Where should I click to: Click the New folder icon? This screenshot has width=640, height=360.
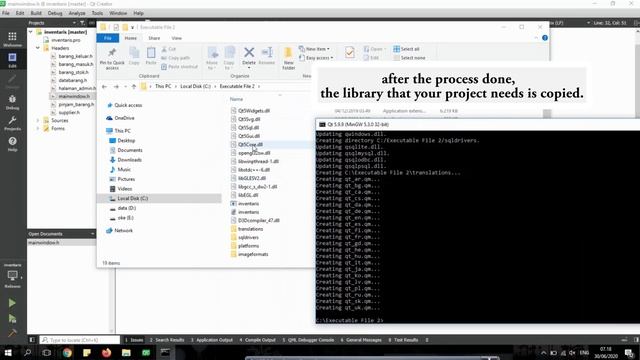(x=288, y=58)
